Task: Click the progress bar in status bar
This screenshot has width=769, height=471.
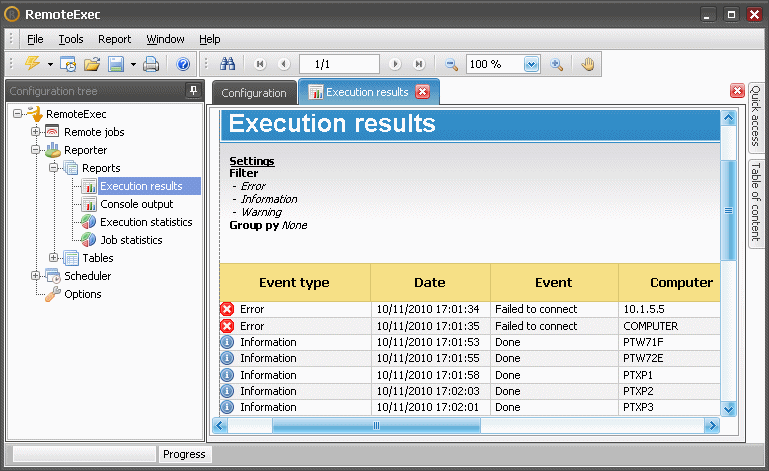Action: click(x=84, y=454)
